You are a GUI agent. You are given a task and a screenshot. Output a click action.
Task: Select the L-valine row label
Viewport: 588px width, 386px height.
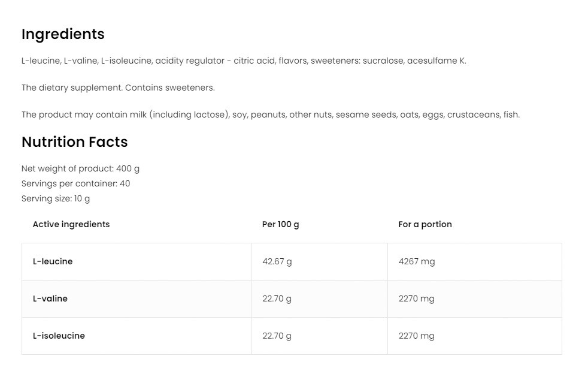pos(50,298)
